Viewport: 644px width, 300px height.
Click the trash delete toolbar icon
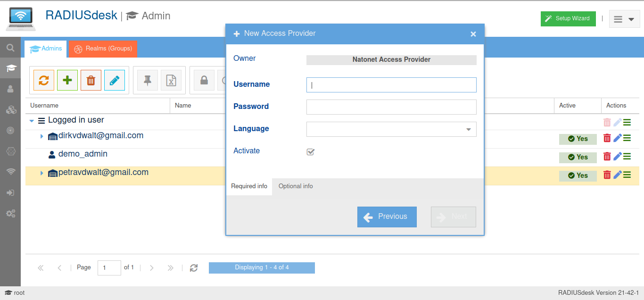[x=91, y=80]
